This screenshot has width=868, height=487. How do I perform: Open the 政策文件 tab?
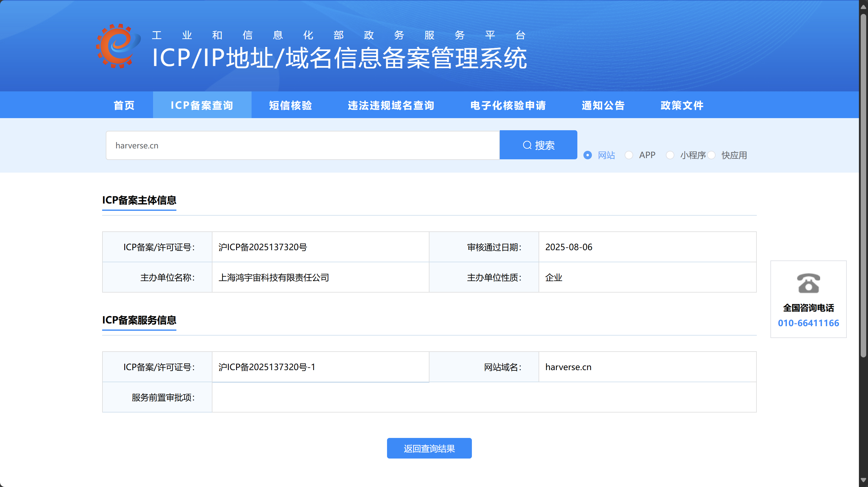coord(682,105)
